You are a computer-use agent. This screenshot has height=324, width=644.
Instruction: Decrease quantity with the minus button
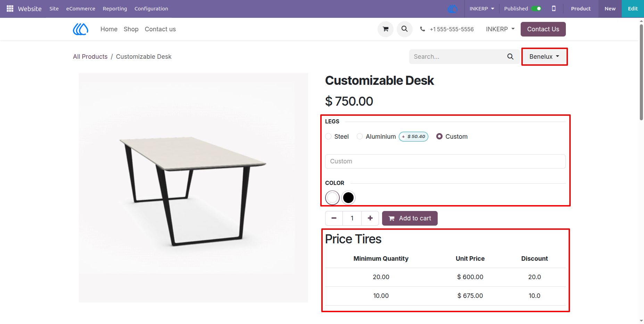pos(334,218)
